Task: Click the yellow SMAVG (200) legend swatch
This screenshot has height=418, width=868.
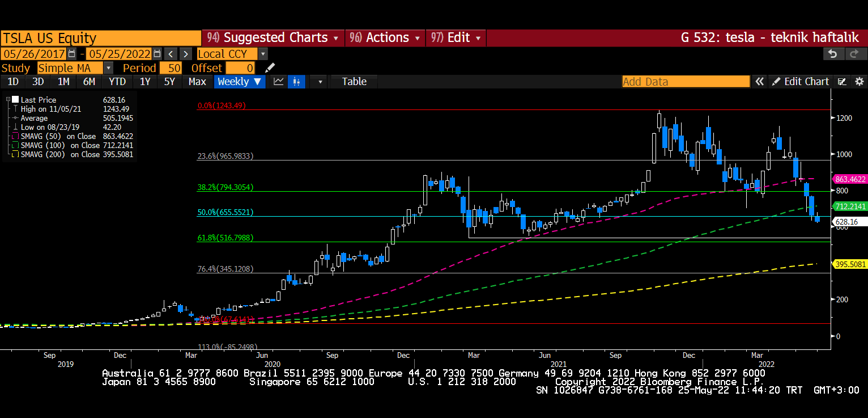Action: pyautogui.click(x=15, y=154)
